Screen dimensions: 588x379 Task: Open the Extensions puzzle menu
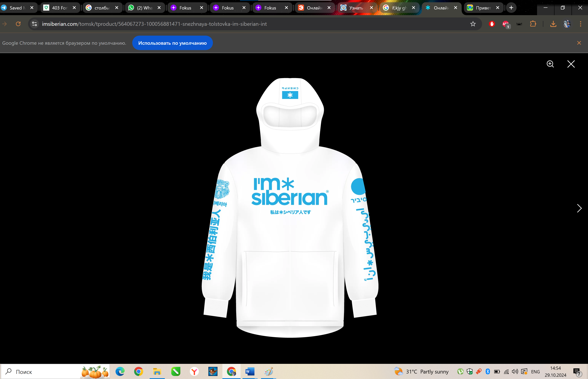tap(533, 24)
